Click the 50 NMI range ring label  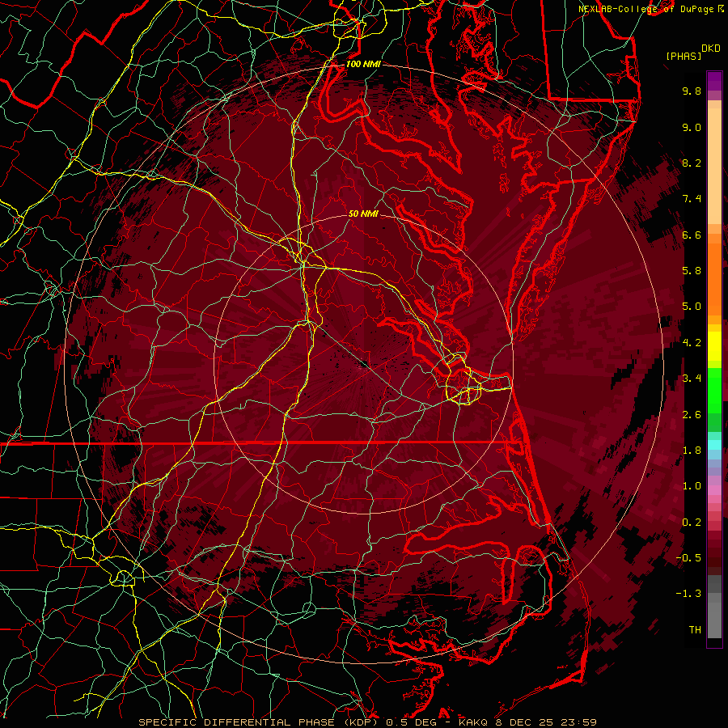pyautogui.click(x=363, y=214)
